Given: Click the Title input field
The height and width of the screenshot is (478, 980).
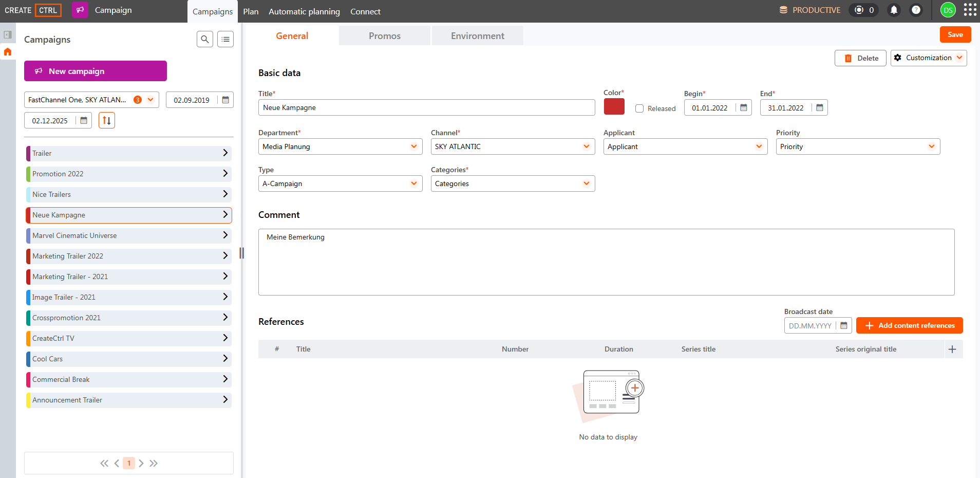Looking at the screenshot, I should tap(427, 107).
